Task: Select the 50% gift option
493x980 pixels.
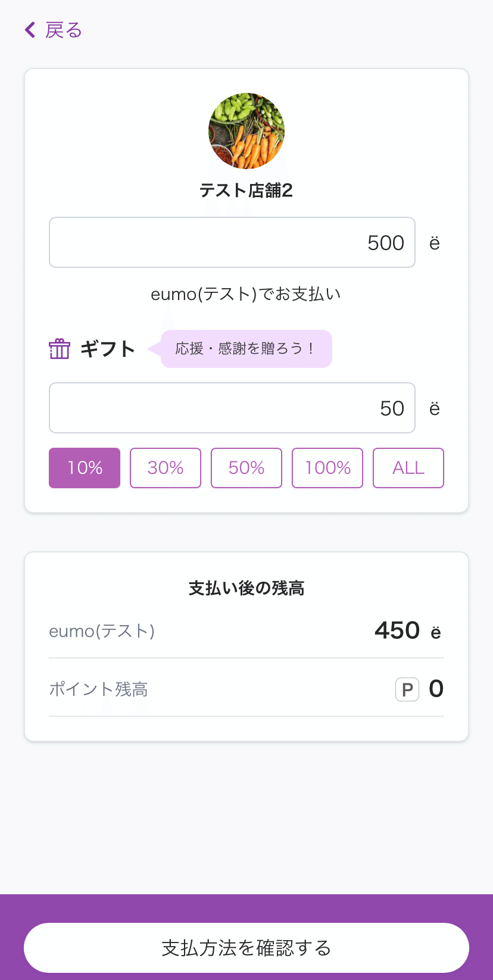Action: (x=246, y=468)
